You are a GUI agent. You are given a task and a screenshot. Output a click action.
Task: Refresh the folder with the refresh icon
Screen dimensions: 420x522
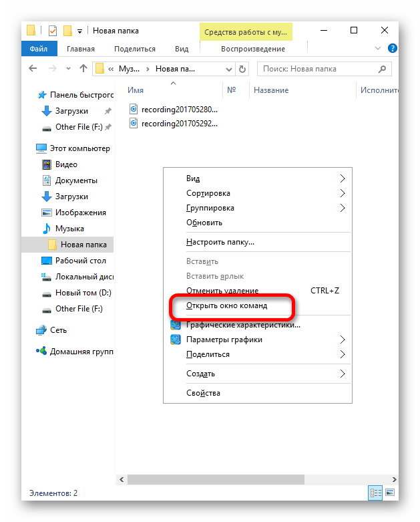tap(242, 70)
